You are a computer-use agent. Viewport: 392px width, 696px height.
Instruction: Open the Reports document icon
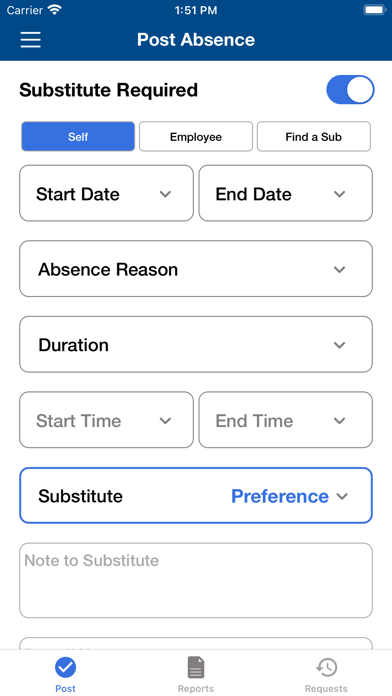coord(196,667)
